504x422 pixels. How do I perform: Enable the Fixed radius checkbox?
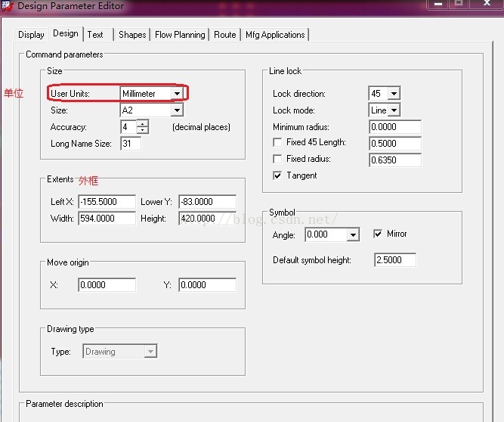pyautogui.click(x=278, y=159)
